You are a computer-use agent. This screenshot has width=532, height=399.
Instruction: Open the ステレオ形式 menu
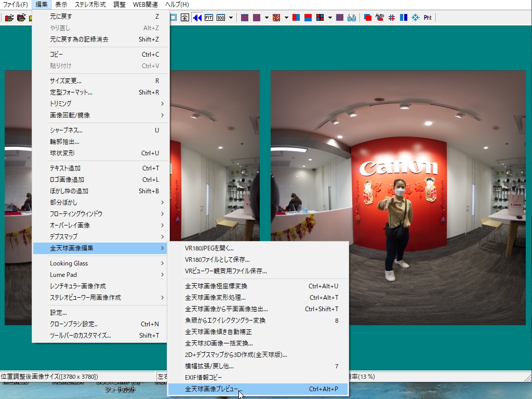(90, 4)
